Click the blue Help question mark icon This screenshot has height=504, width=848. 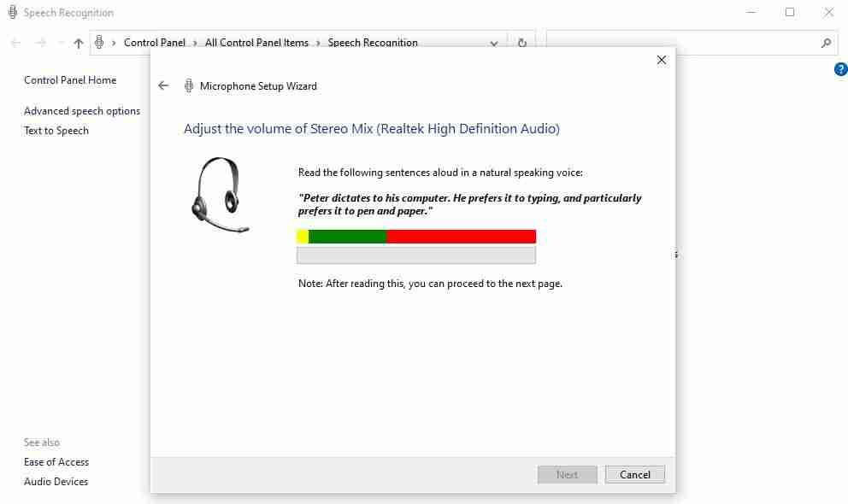(840, 69)
